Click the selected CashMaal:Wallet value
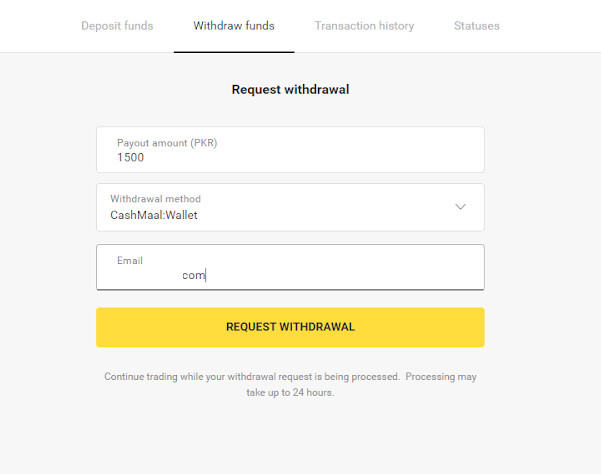 click(154, 215)
